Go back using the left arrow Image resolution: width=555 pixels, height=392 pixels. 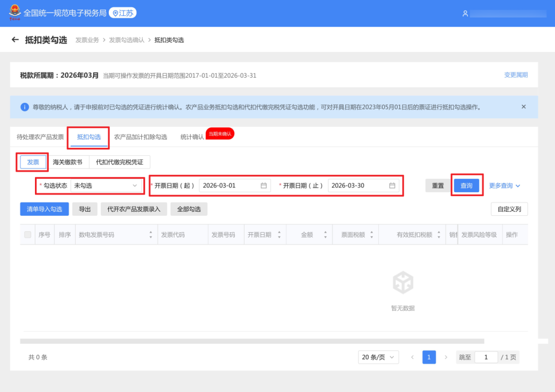pyautogui.click(x=15, y=40)
